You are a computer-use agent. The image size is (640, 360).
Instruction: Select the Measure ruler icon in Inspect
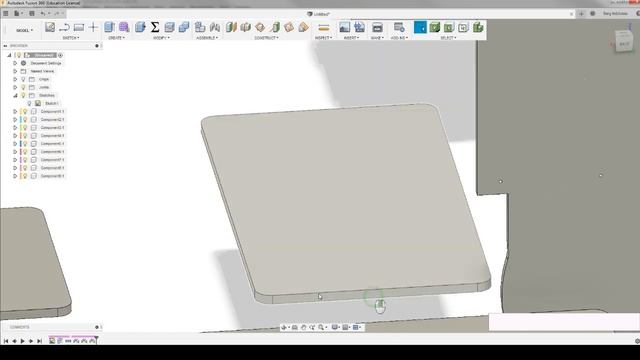pyautogui.click(x=324, y=28)
